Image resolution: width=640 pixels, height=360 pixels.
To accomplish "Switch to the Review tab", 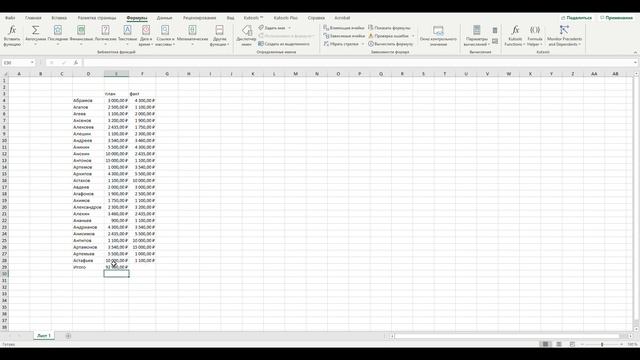I will (199, 18).
